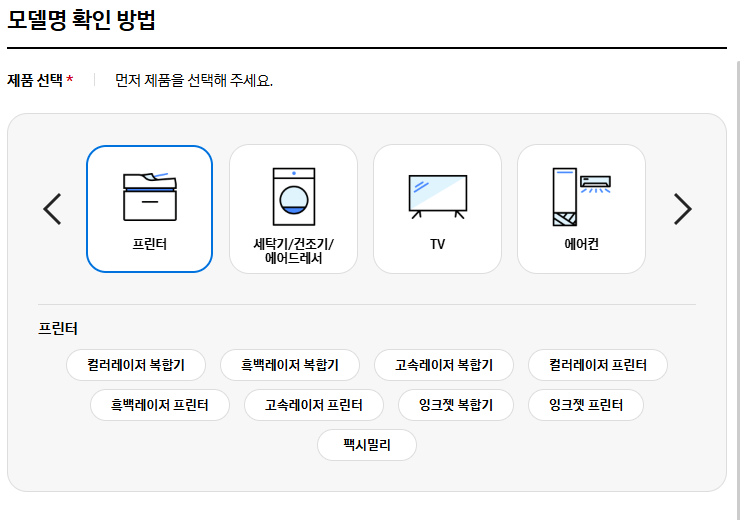Screen dimensions: 740x520
Task: Select the 프린터 product card
Action: pyautogui.click(x=150, y=209)
